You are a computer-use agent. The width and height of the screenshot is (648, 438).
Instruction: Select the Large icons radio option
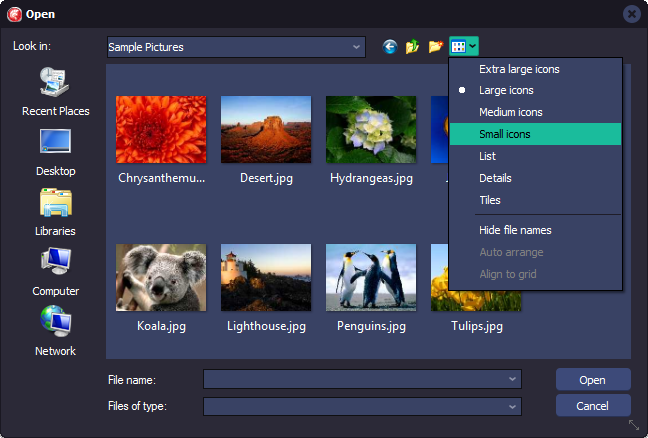505,90
